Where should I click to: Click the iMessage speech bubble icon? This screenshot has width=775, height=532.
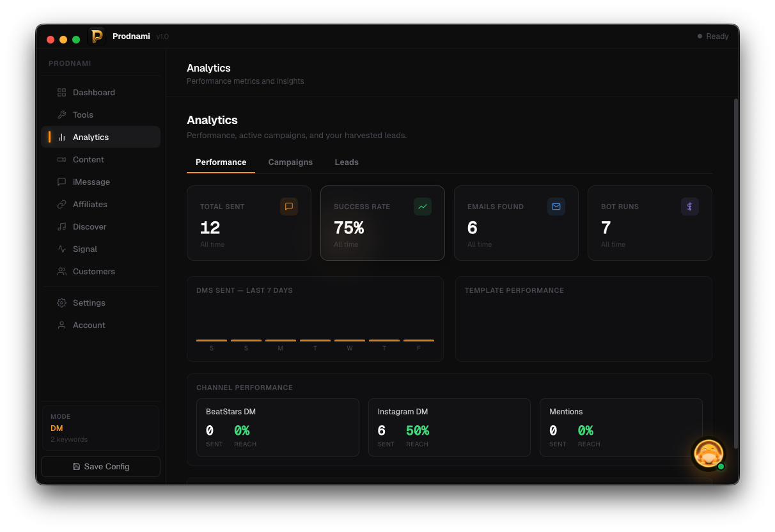click(61, 182)
